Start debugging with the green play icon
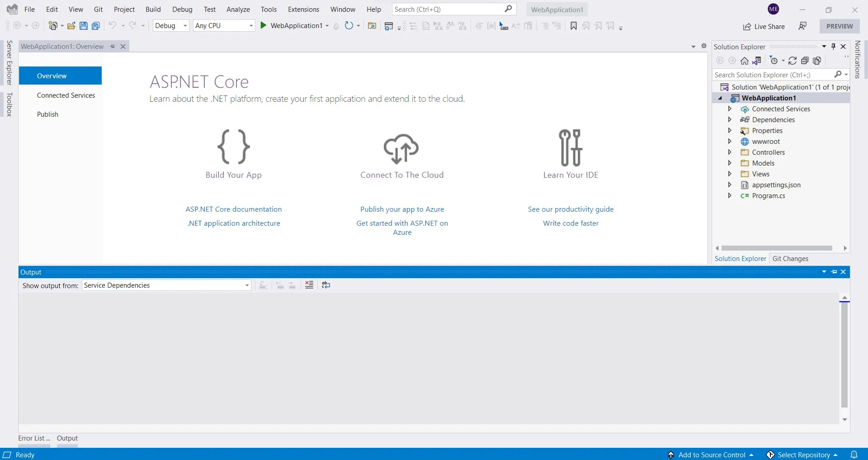Image resolution: width=868 pixels, height=460 pixels. 263,25
